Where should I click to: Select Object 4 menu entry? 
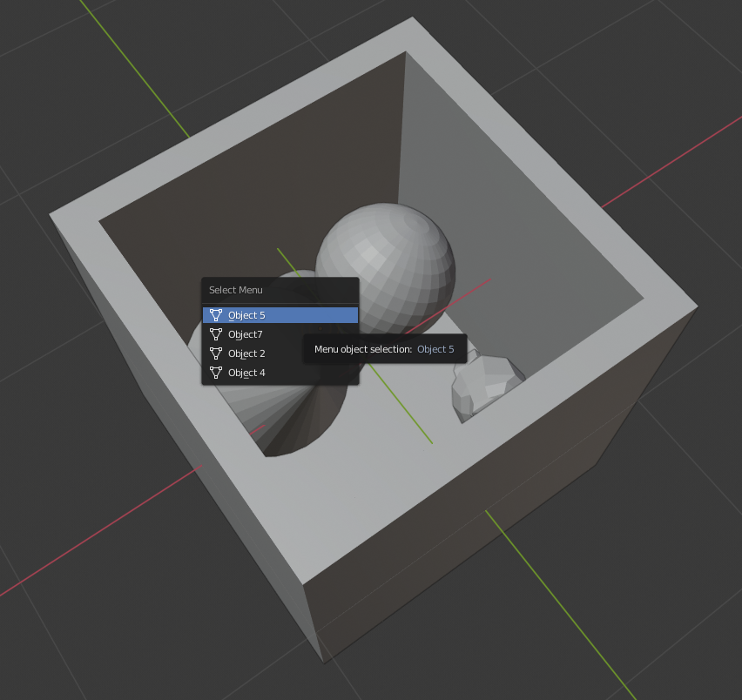coord(280,373)
